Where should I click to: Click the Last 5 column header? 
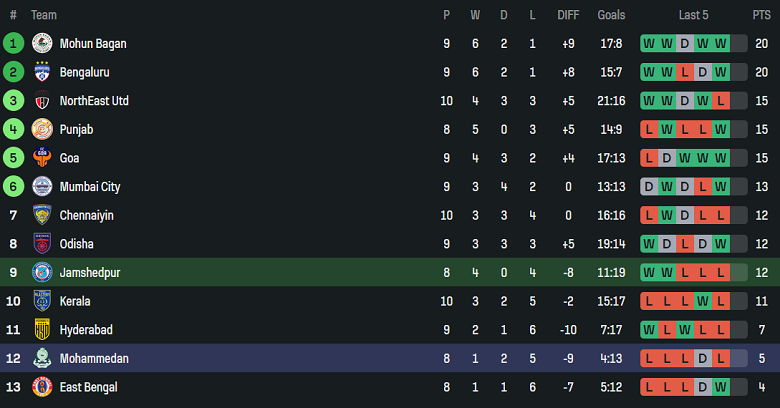693,15
